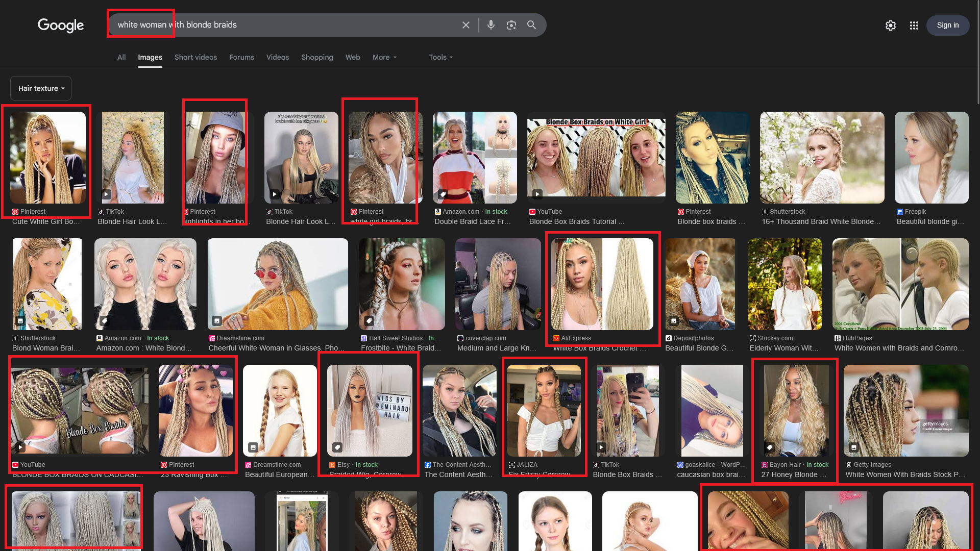Open the Web tab
The image size is (980, 551).
[x=353, y=57]
